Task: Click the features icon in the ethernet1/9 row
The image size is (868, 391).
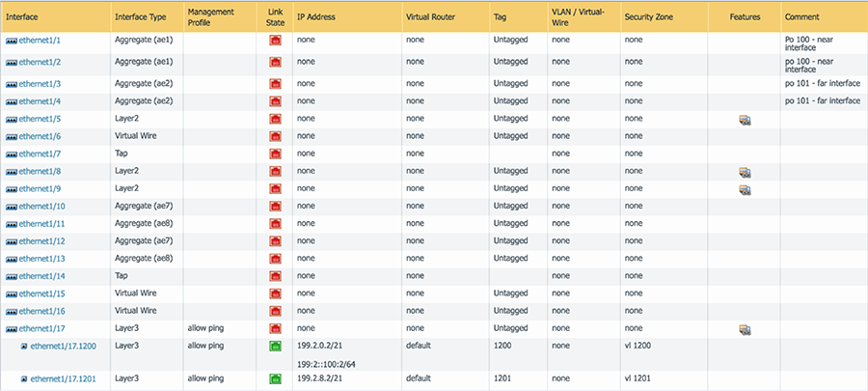Action: [745, 190]
